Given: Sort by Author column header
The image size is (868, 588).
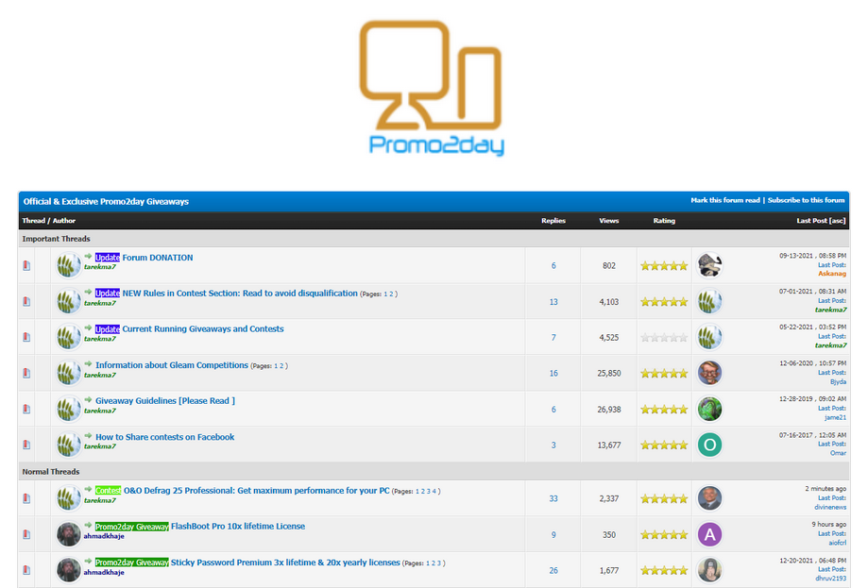Looking at the screenshot, I should point(63,221).
